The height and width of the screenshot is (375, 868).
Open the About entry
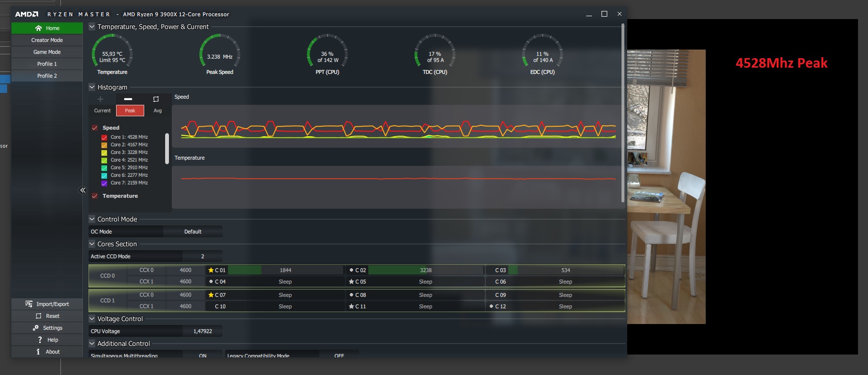click(x=47, y=352)
